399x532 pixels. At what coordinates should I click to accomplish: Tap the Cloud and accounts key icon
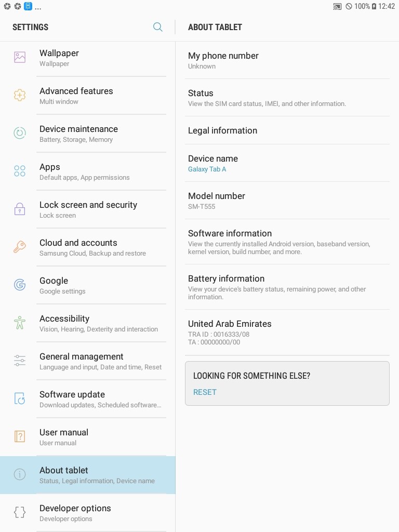[x=20, y=247]
